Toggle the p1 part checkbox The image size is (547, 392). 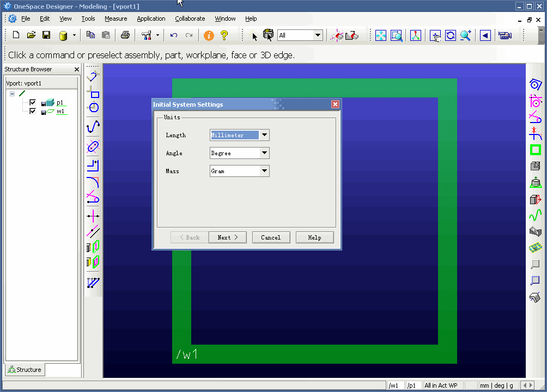point(33,102)
